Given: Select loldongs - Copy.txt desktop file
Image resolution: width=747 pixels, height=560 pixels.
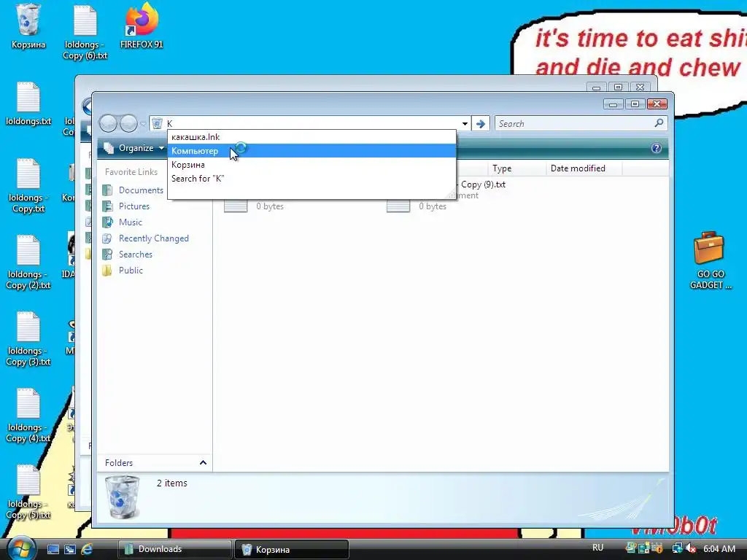Looking at the screenshot, I should tap(28, 185).
